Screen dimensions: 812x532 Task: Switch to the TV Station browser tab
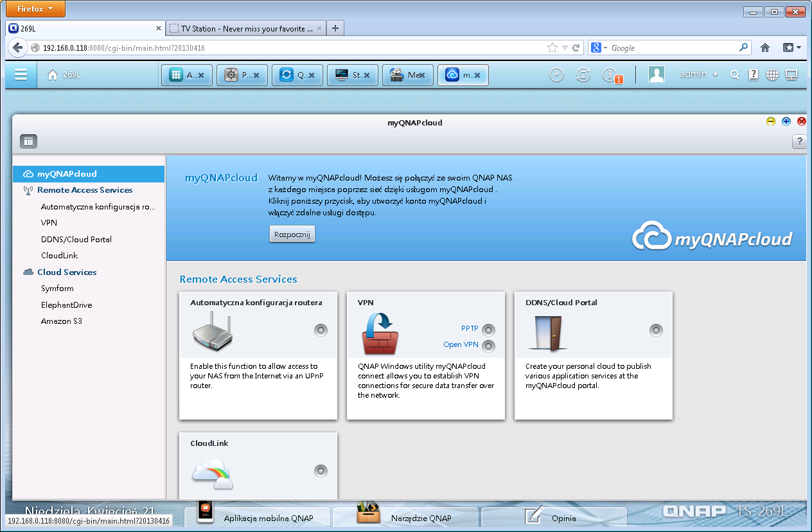click(246, 28)
